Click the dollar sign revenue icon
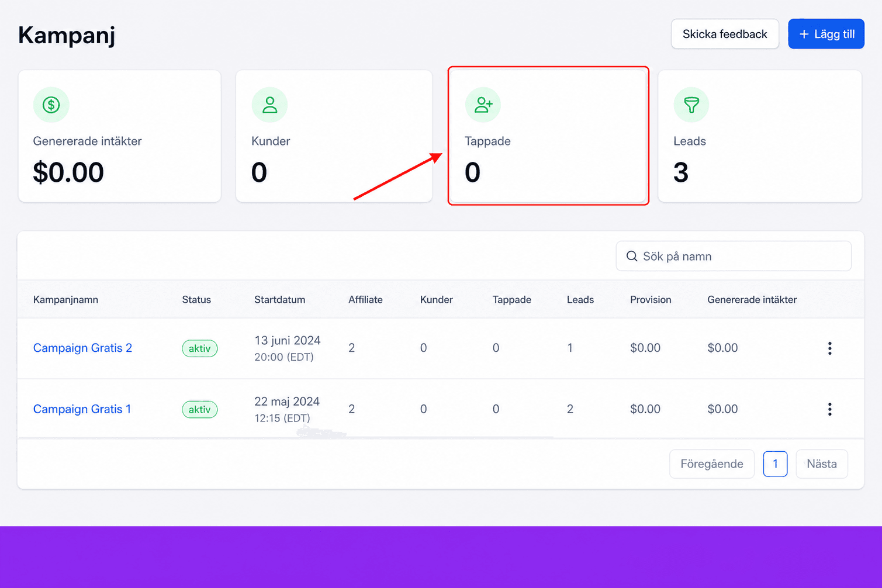Screen dimensions: 882x588 [51, 105]
